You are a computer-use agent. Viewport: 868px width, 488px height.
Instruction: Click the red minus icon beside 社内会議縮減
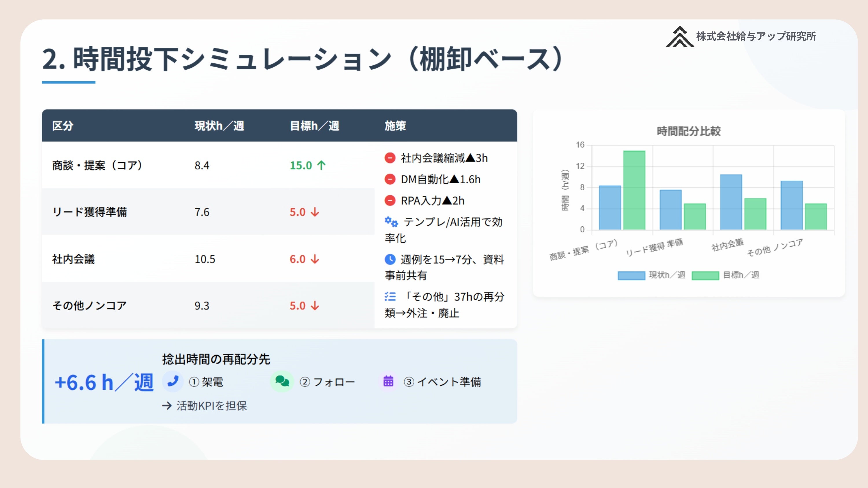tap(390, 158)
